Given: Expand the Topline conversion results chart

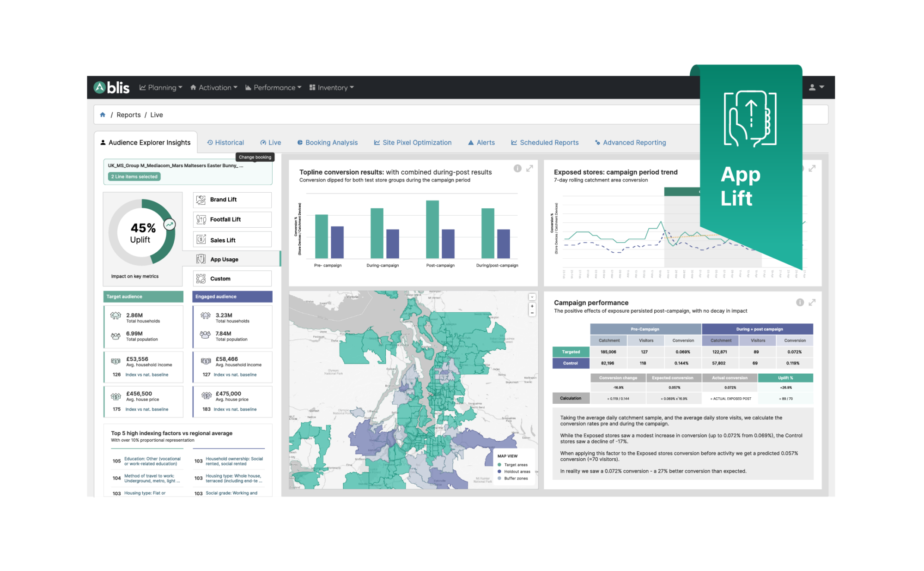Looking at the screenshot, I should click(x=530, y=169).
